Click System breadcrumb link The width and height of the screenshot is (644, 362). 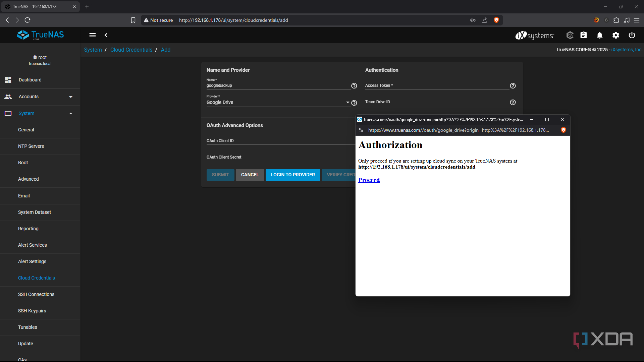93,50
